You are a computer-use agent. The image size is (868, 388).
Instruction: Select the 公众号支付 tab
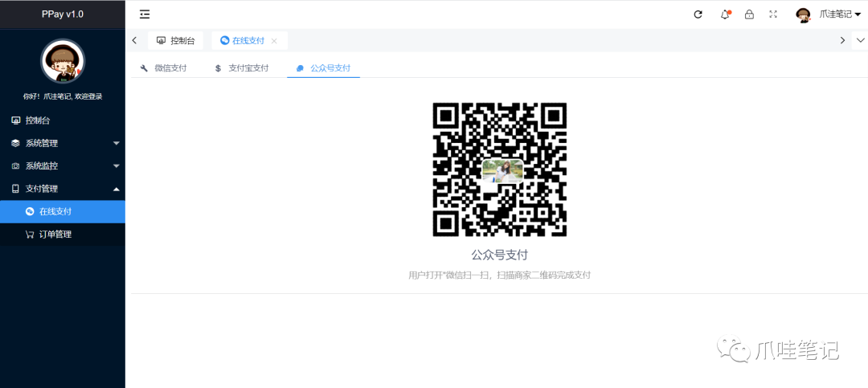[324, 68]
